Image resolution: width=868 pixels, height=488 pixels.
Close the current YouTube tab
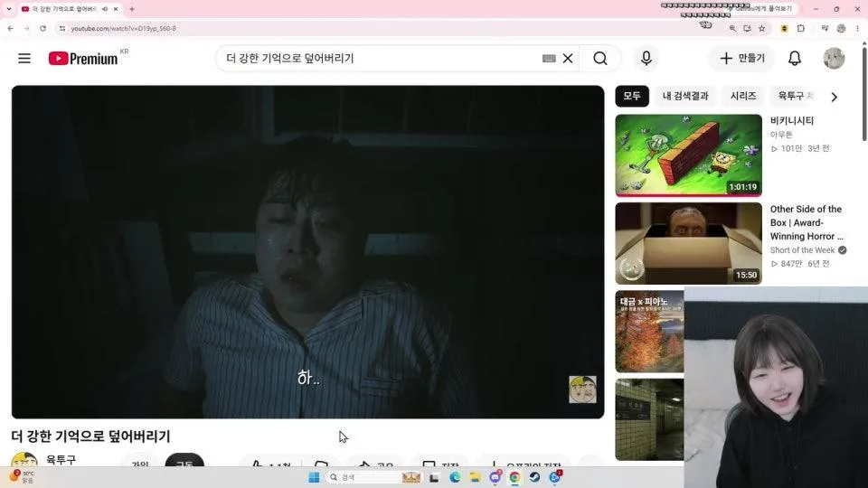click(115, 9)
